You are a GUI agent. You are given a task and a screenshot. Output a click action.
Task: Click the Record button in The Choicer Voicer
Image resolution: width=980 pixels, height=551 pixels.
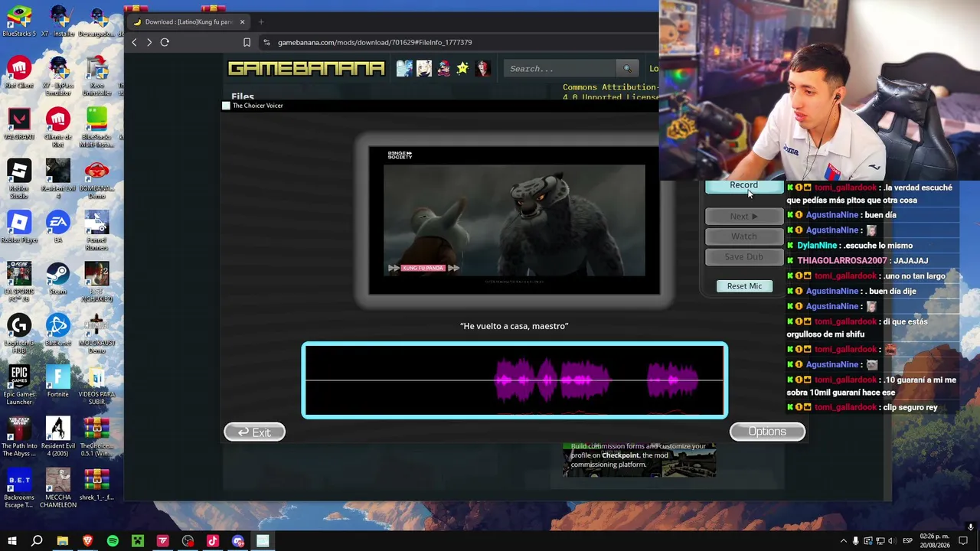743,186
